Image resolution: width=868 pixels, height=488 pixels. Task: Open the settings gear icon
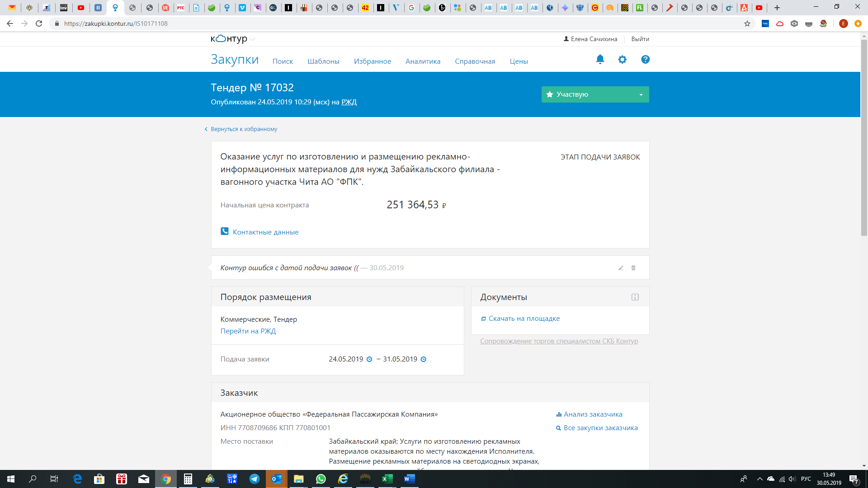(x=623, y=60)
